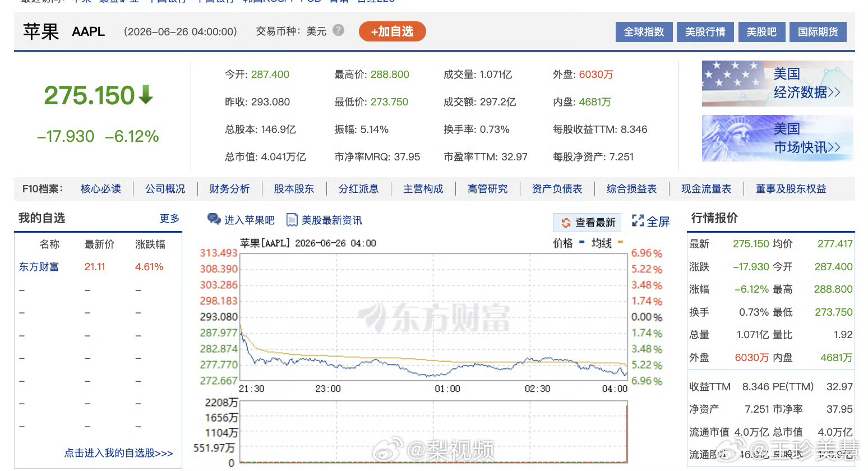Click the document icon for 美股最新资讯

[x=292, y=220]
